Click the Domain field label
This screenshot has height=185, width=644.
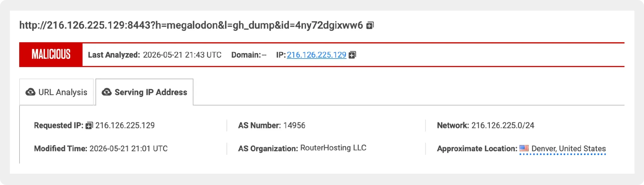246,55
